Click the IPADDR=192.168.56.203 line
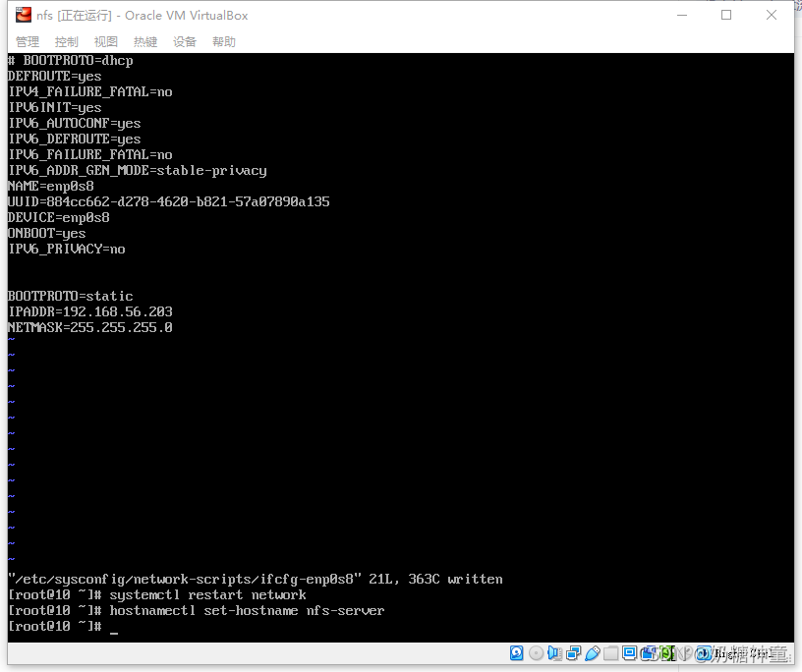Viewport: 802px width, 672px height. [x=90, y=311]
